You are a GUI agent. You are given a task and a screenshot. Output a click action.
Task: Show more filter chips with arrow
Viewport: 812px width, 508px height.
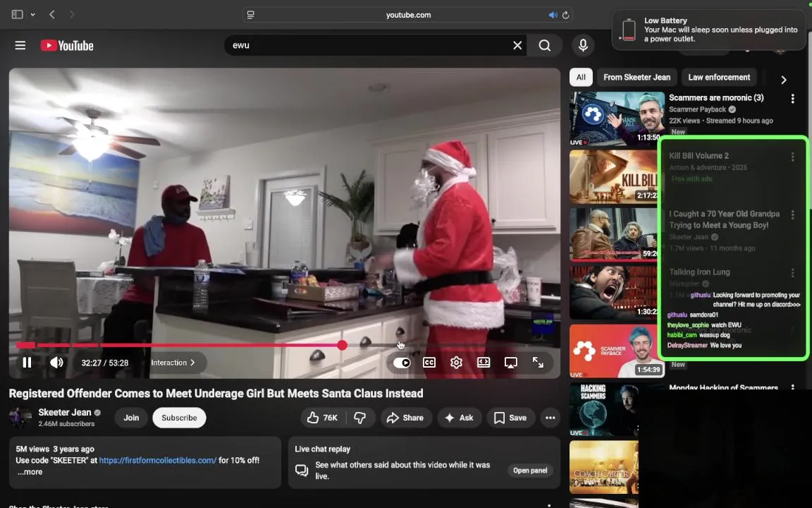(784, 79)
